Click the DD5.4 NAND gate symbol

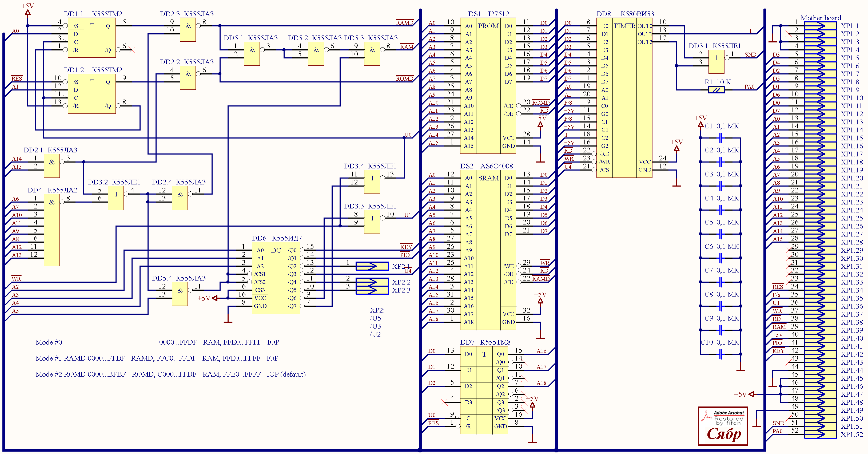(180, 294)
